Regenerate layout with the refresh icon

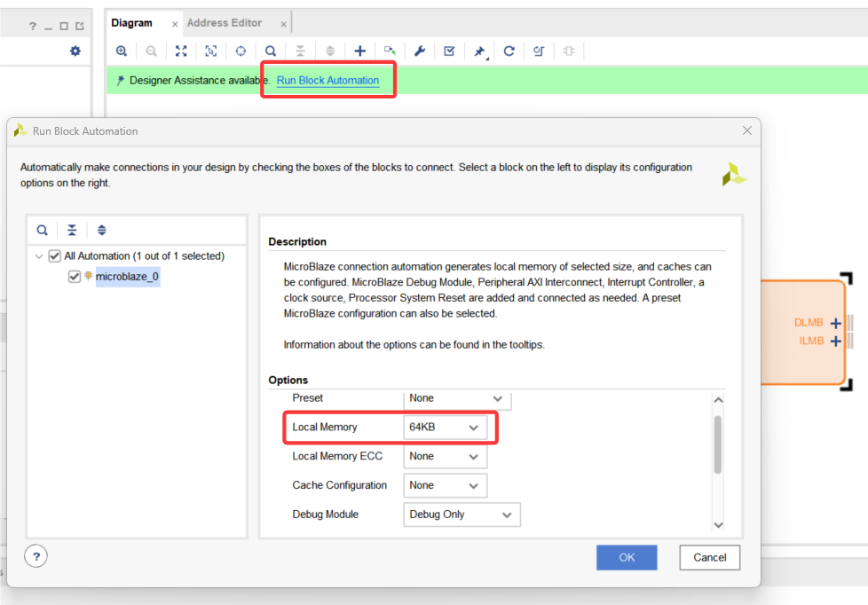509,51
